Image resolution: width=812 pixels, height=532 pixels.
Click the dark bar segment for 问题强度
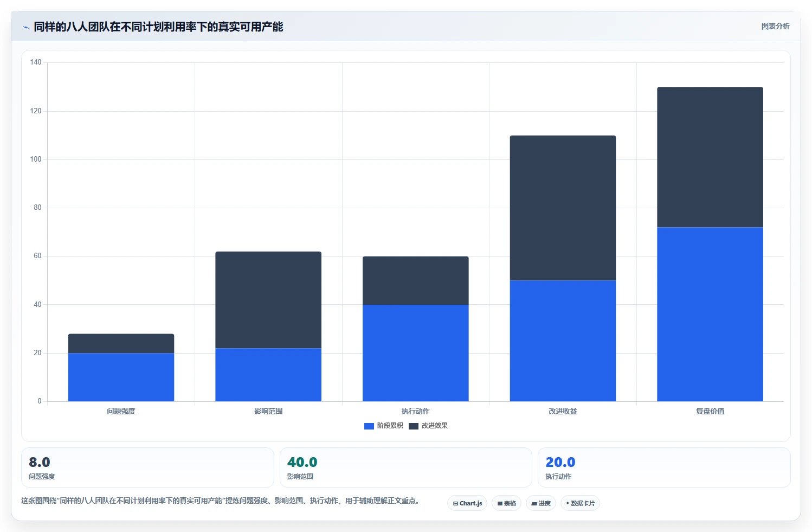(x=121, y=344)
